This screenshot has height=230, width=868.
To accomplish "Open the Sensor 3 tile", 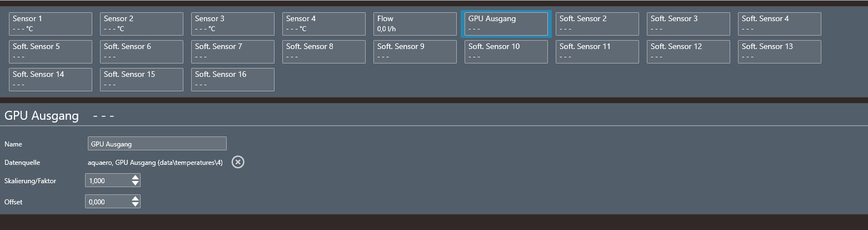I will click(233, 23).
